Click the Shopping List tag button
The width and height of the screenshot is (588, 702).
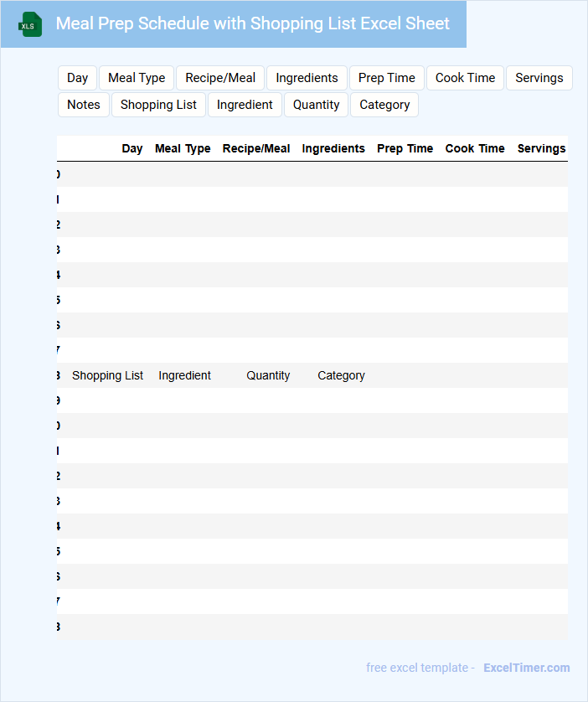[x=158, y=105]
